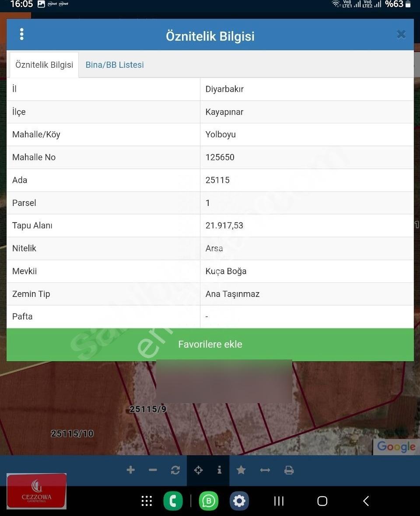Open the three-dot options menu in the dialog header

click(22, 34)
